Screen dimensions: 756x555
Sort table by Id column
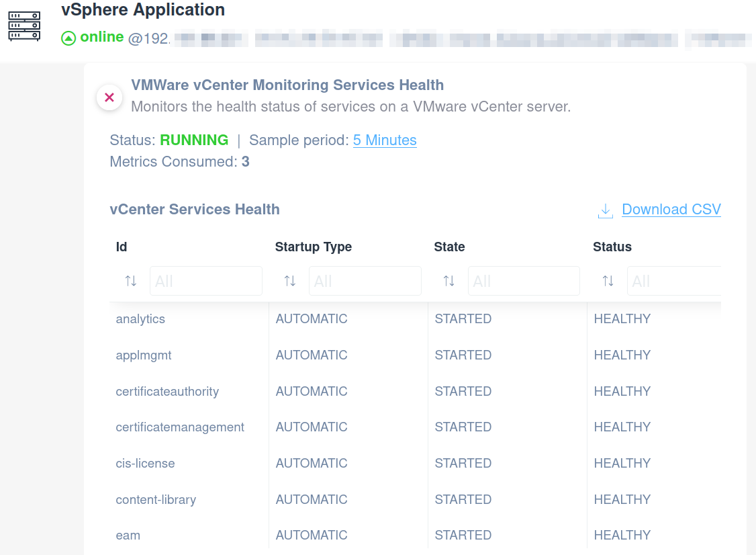click(131, 281)
